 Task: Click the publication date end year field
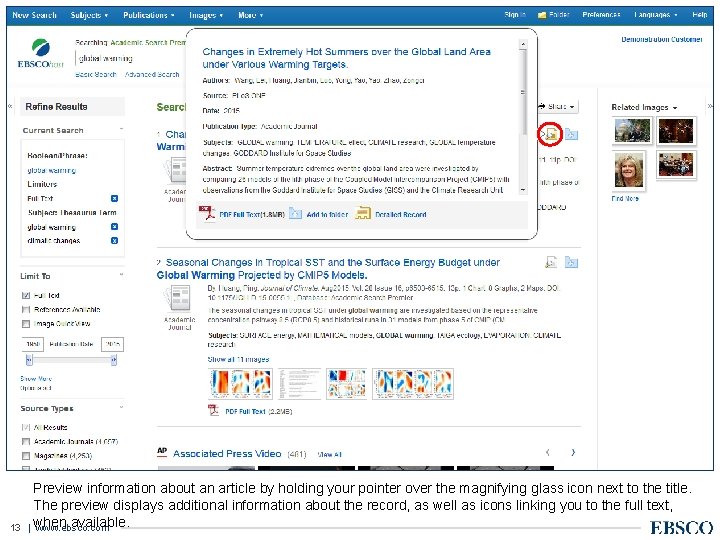click(112, 344)
